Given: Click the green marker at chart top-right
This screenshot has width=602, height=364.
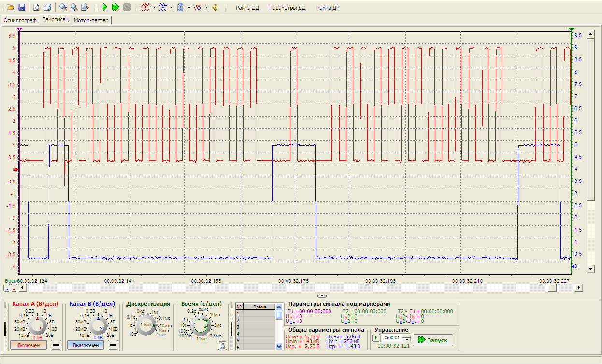Looking at the screenshot, I should 572,30.
